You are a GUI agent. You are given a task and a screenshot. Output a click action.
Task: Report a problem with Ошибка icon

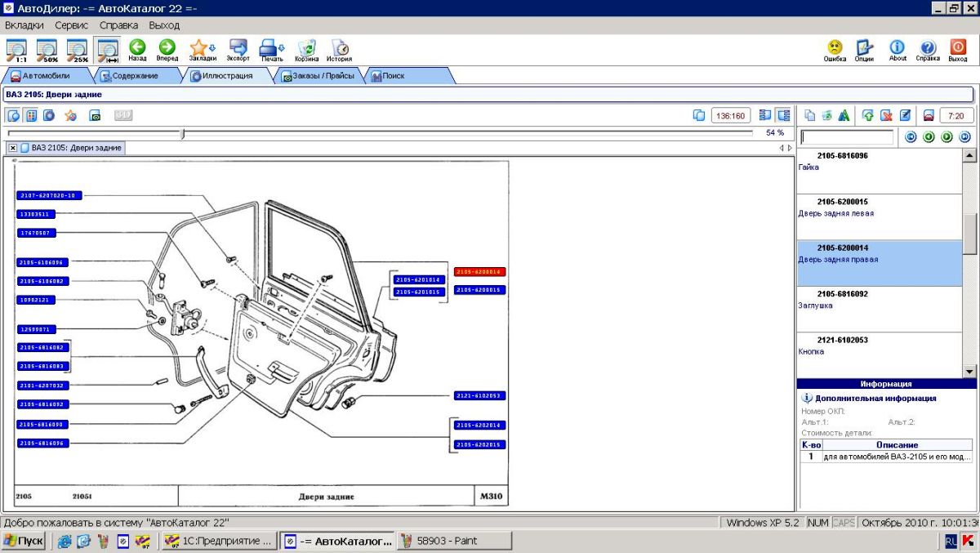pyautogui.click(x=835, y=50)
